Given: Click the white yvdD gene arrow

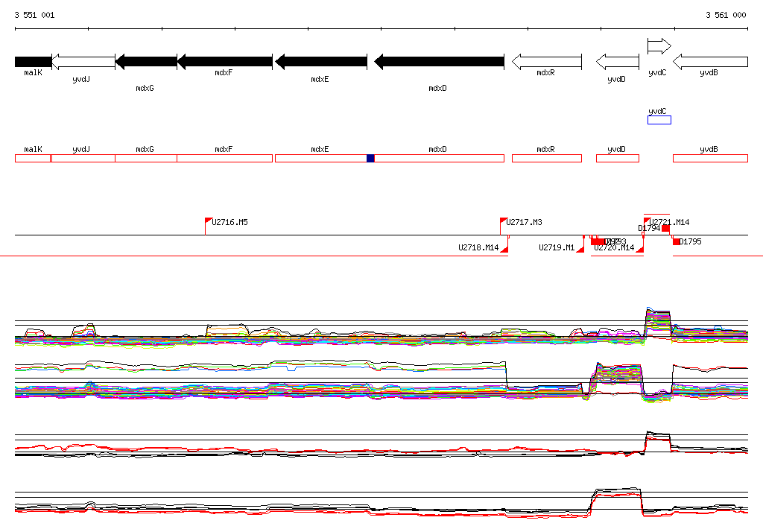Looking at the screenshot, I should pos(618,62).
